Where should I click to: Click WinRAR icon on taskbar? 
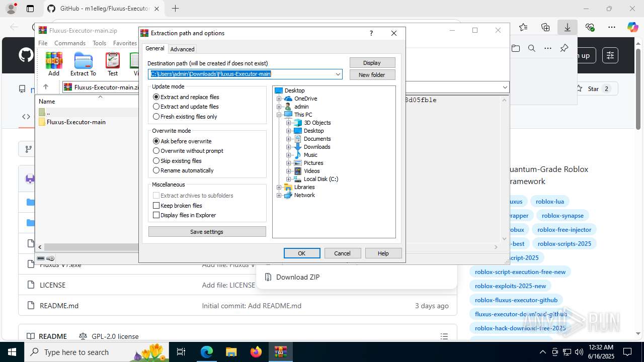pyautogui.click(x=280, y=352)
